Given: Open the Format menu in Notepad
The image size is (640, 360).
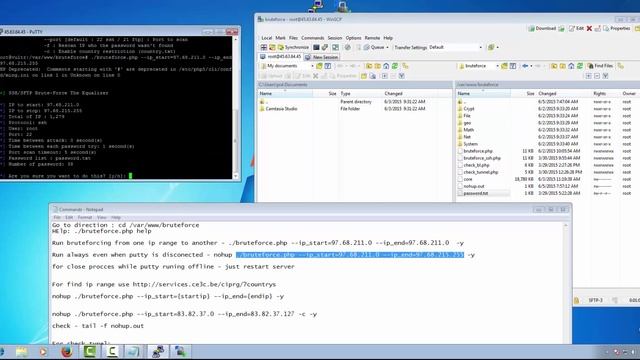Looking at the screenshot, I should (x=85, y=218).
